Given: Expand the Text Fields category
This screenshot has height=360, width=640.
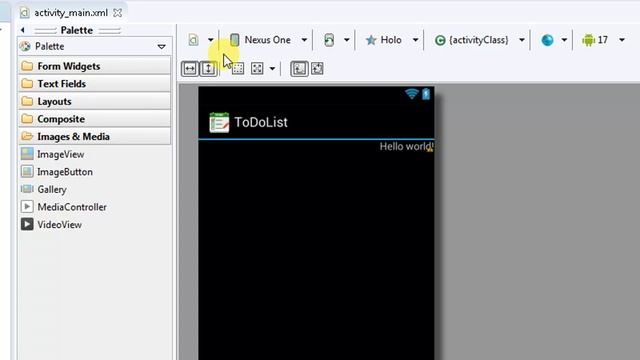Looking at the screenshot, I should tap(94, 84).
